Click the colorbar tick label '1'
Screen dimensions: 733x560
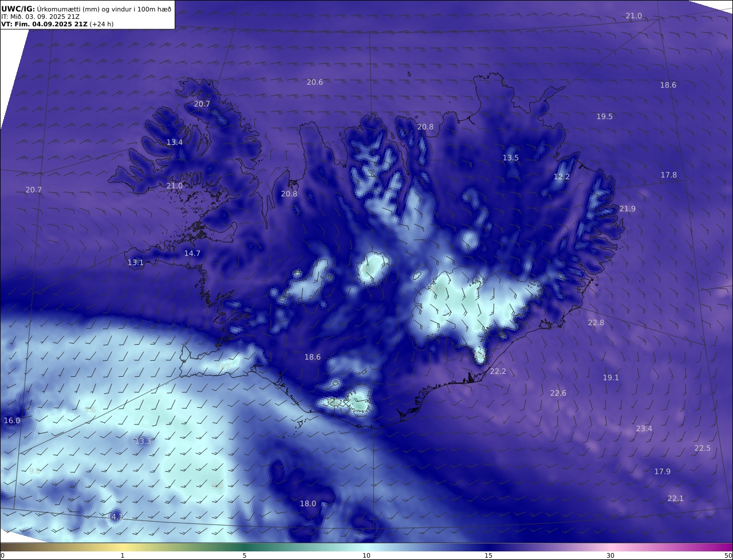point(123,555)
